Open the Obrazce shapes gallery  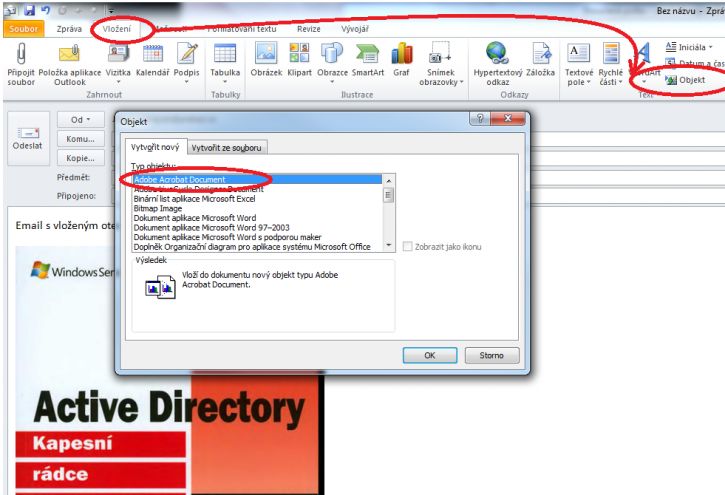(332, 63)
